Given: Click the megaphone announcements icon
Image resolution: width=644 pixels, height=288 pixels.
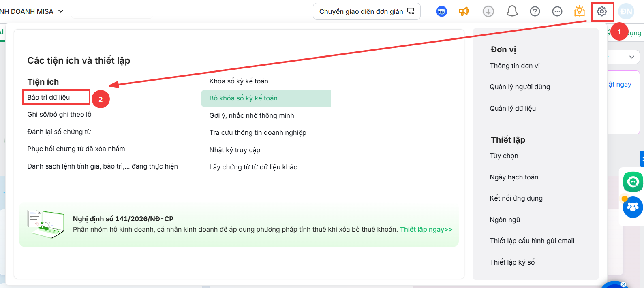Looking at the screenshot, I should tap(464, 12).
